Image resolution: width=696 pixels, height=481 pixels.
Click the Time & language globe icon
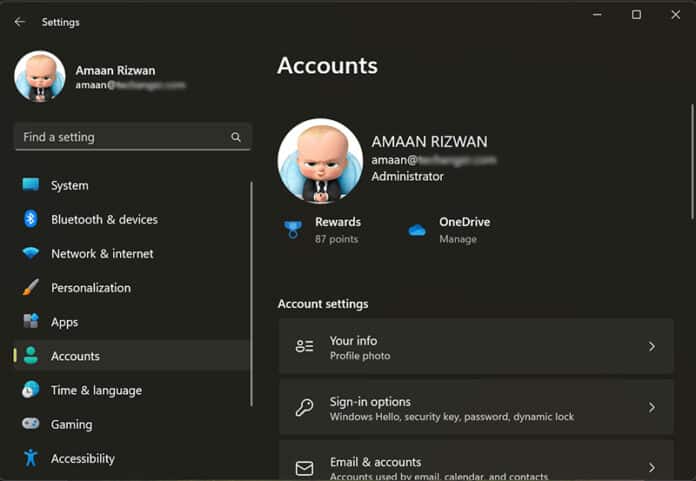click(31, 390)
